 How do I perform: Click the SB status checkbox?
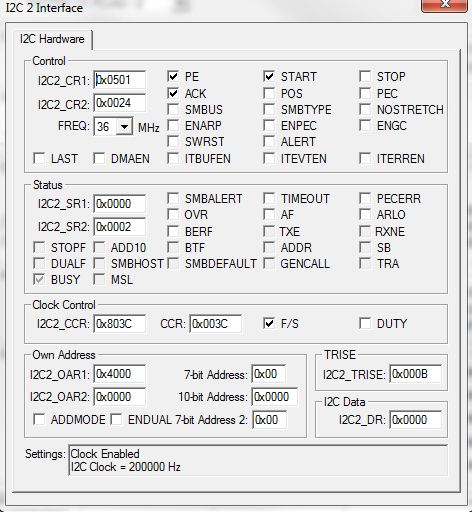click(365, 247)
